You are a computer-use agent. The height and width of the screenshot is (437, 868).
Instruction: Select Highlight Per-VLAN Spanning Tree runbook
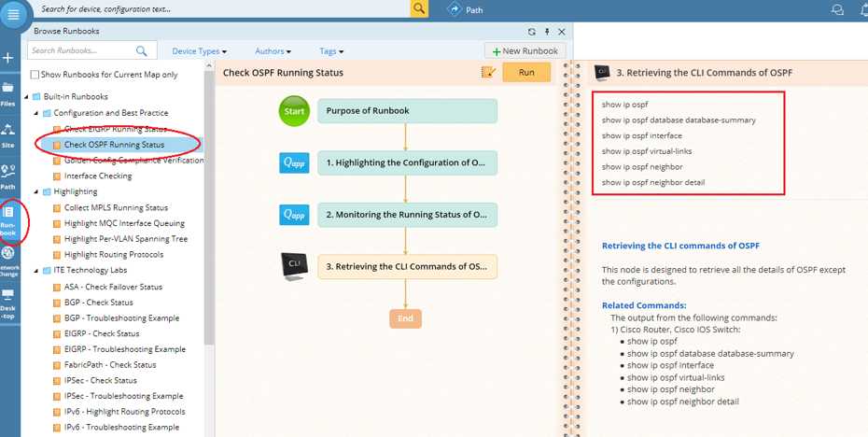click(x=126, y=239)
